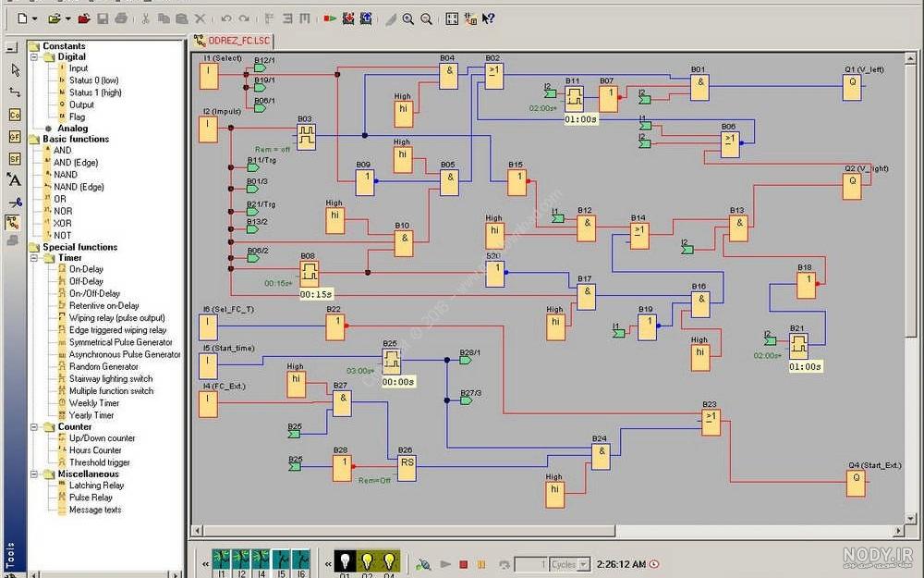Viewport: 924px width, 578px height.
Task: Pause the simulation with the pause button
Action: pos(481,564)
